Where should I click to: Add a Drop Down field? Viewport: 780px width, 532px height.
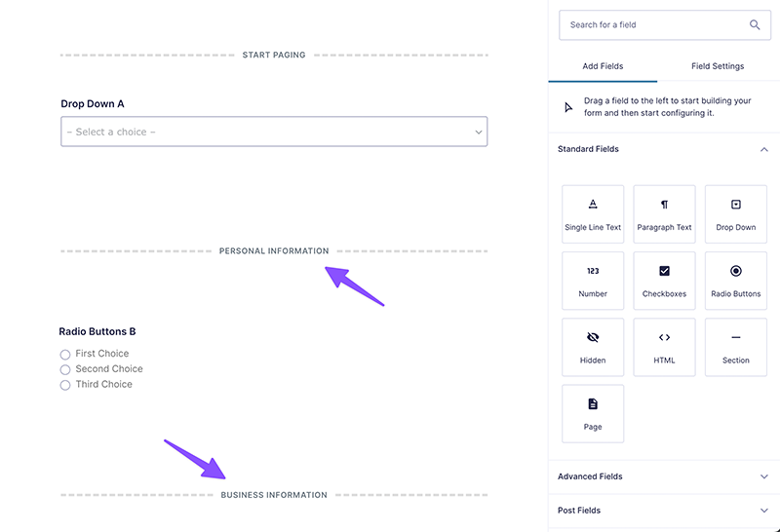click(736, 214)
